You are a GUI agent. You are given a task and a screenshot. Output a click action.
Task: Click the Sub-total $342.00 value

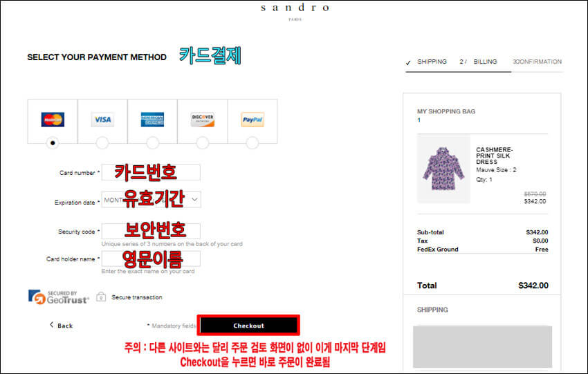537,232
